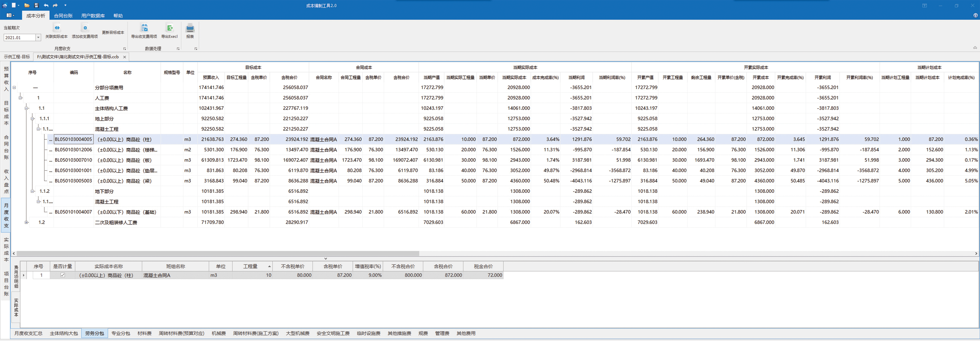
Task: Open the 当前期次 2021.01 dropdown arrow
Action: point(38,37)
